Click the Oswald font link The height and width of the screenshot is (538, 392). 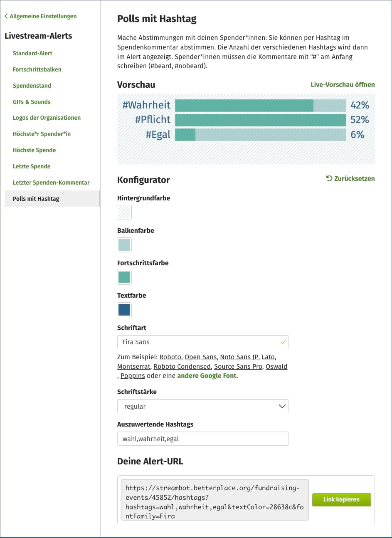(x=276, y=366)
